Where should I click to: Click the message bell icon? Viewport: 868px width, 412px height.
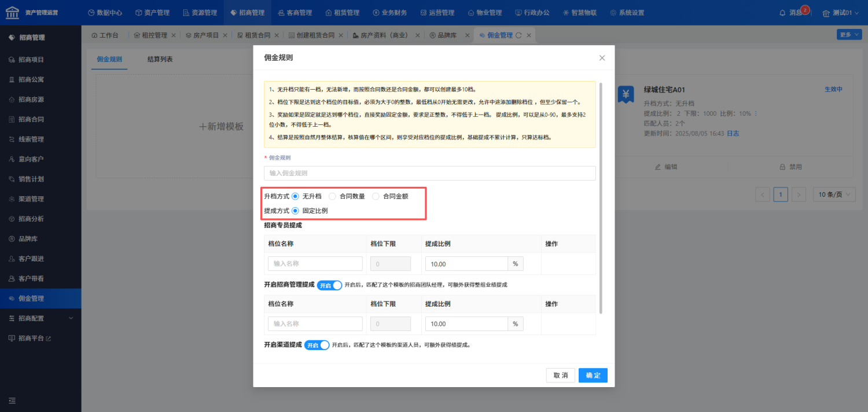click(x=783, y=13)
